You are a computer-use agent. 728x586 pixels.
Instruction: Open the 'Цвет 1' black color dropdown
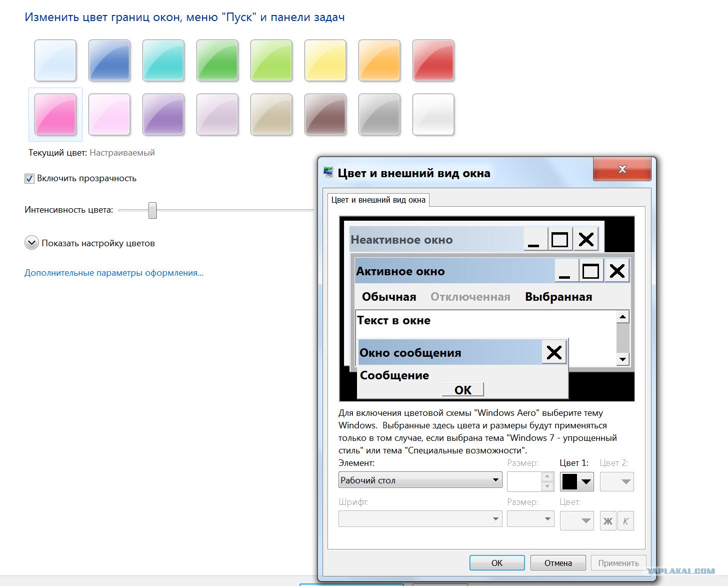[x=577, y=482]
